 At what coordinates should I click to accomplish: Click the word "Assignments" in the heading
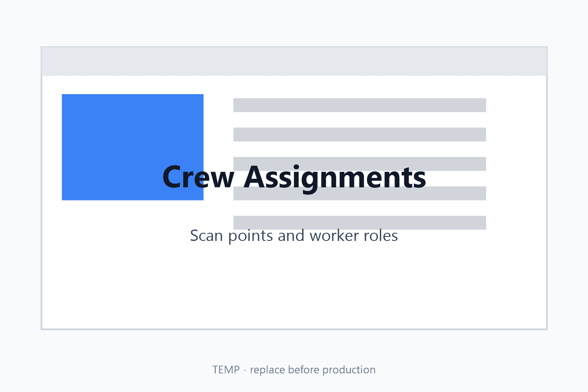pos(335,178)
